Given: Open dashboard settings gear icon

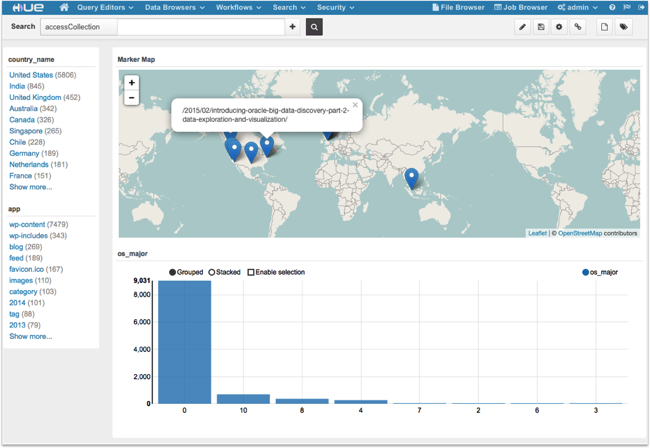Looking at the screenshot, I should click(559, 27).
